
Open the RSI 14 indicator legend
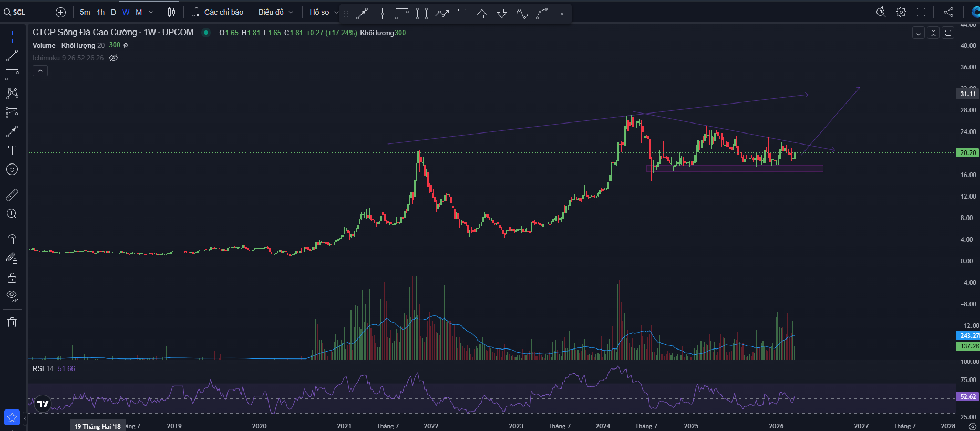click(x=43, y=368)
